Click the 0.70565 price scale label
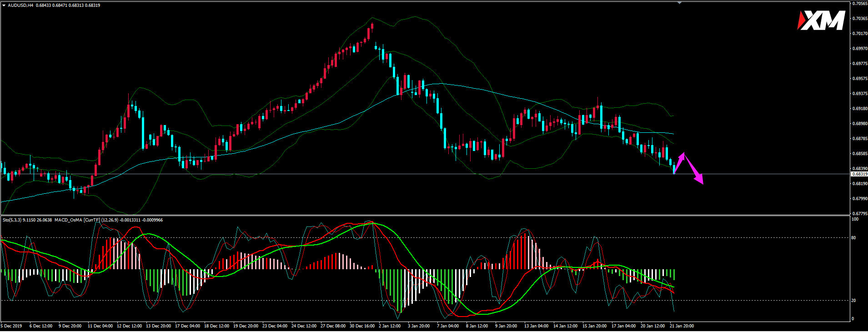This screenshot has height=332, width=868. pyautogui.click(x=860, y=4)
